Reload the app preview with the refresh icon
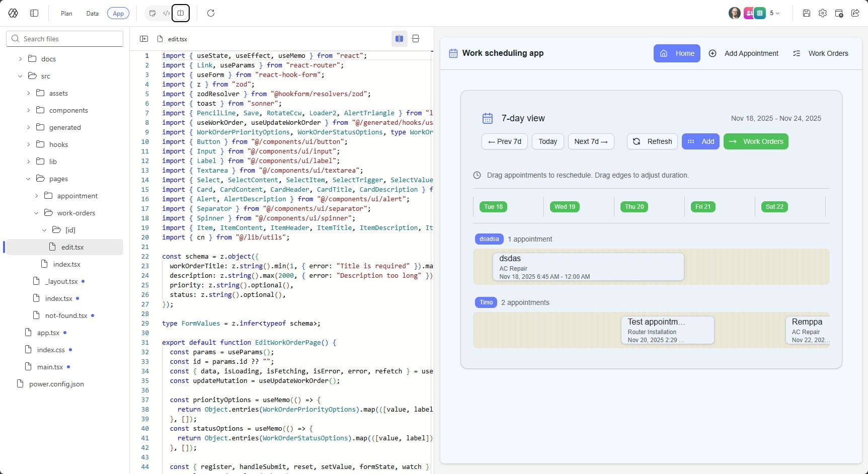This screenshot has height=474, width=868. tap(211, 13)
